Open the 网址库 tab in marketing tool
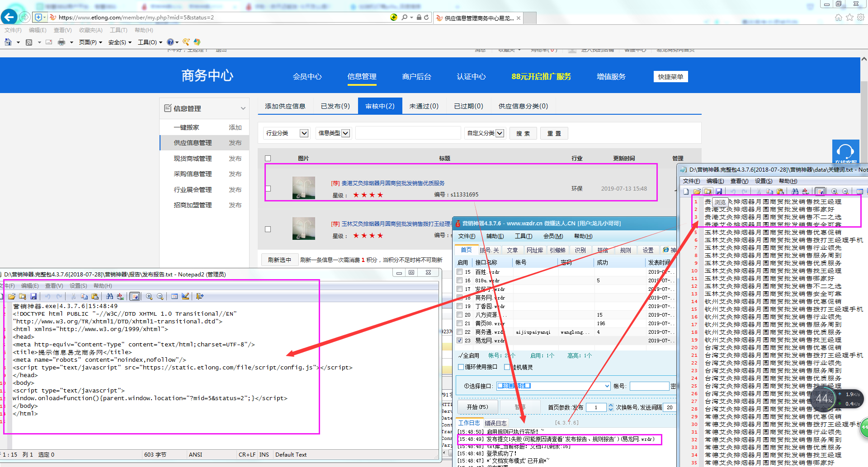 (x=534, y=250)
